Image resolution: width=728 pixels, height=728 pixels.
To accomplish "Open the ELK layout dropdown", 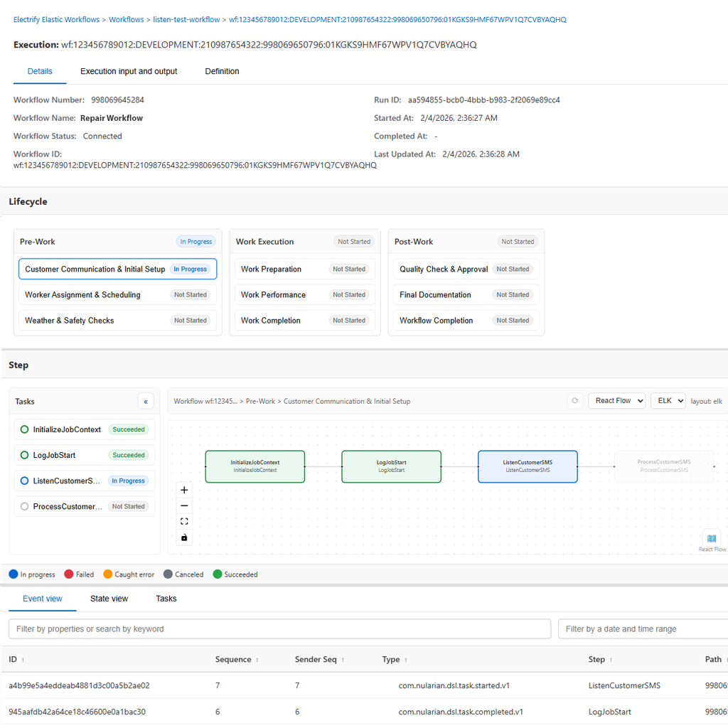I will [x=668, y=400].
